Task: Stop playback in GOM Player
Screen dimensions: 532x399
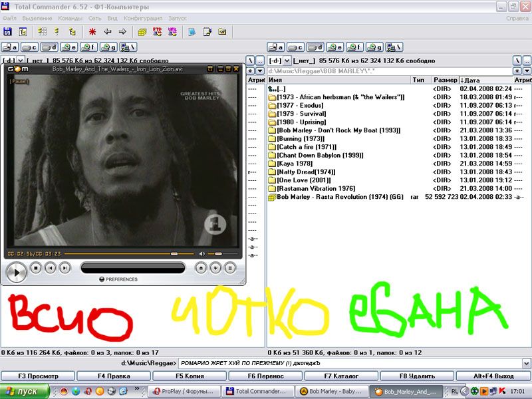Action: click(x=36, y=268)
